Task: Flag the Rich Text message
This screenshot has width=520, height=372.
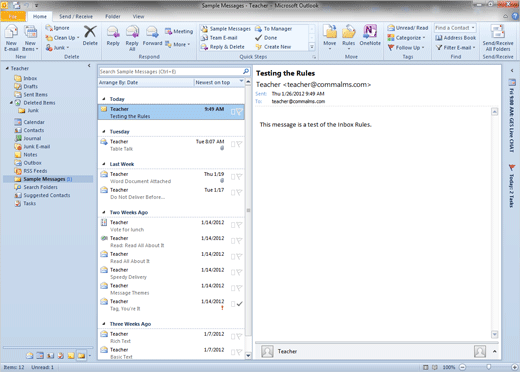Action: point(239,337)
